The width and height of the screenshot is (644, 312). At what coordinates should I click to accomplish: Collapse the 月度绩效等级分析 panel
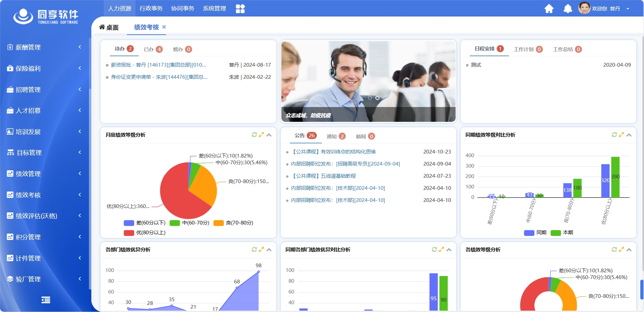coord(269,135)
